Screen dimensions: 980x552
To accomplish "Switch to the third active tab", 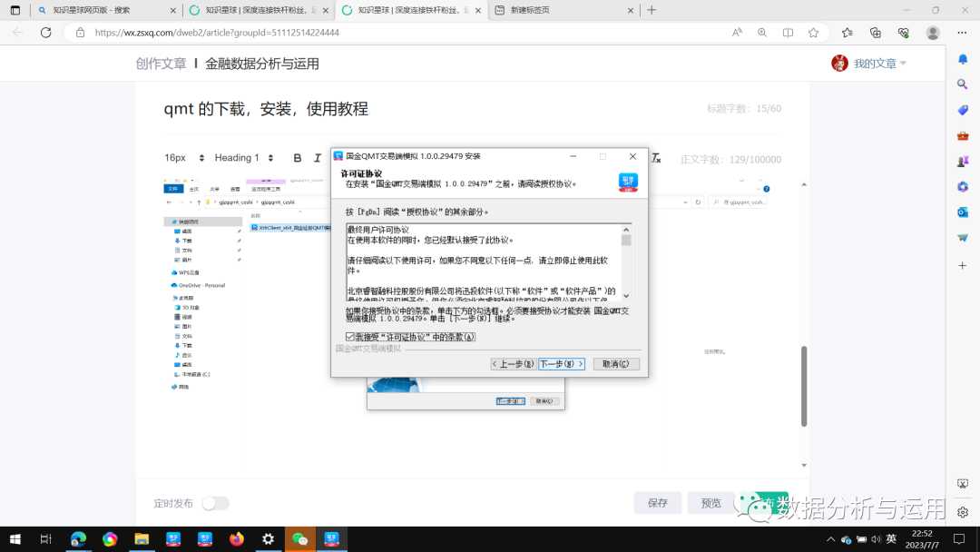I will click(411, 10).
